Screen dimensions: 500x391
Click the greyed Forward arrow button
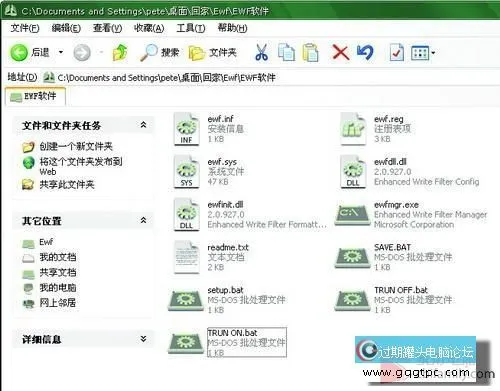point(82,53)
